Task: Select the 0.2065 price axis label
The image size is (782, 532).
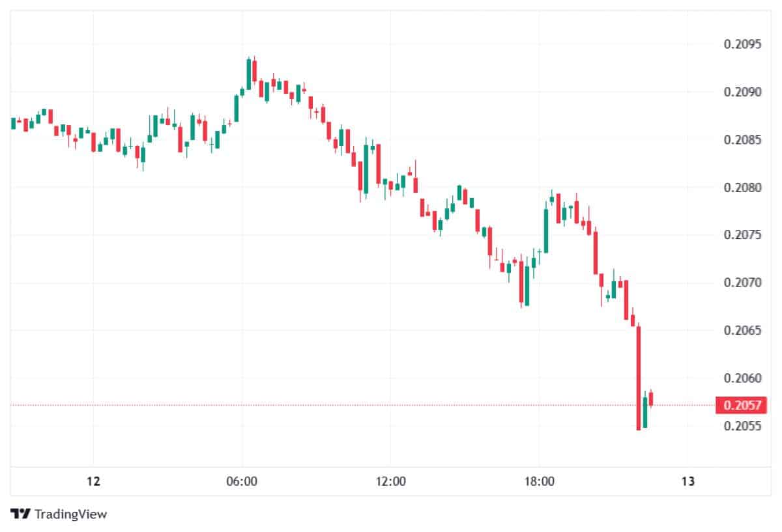Action: coord(742,330)
